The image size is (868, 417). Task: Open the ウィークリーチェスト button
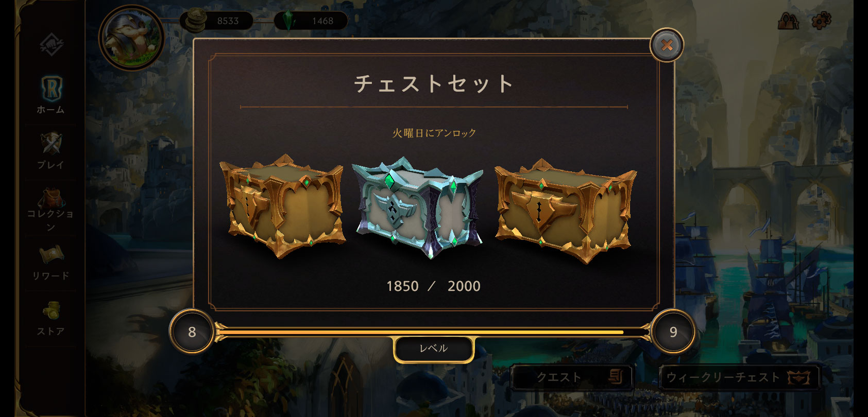click(739, 377)
